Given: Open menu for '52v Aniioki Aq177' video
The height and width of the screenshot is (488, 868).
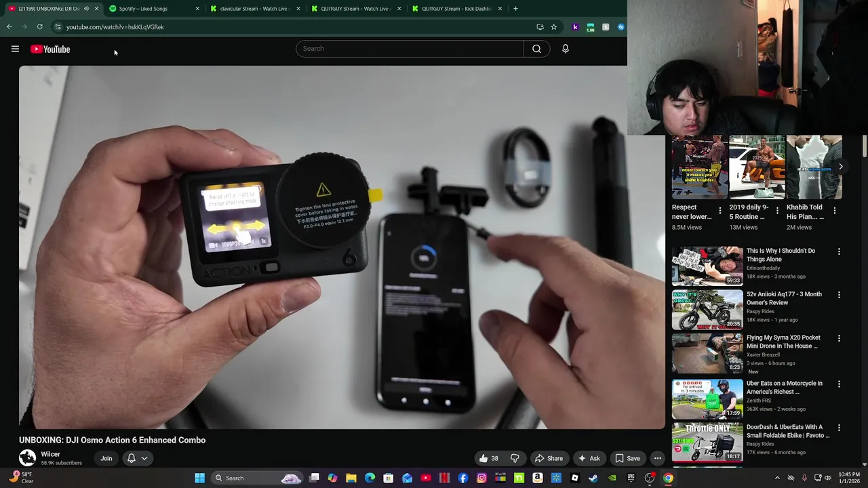Looking at the screenshot, I should [839, 295].
